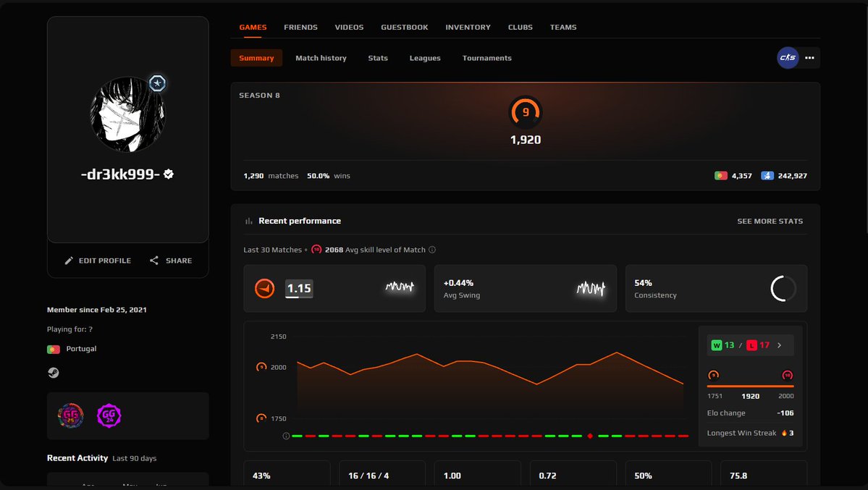Click the -dr3kk999- username

[120, 174]
